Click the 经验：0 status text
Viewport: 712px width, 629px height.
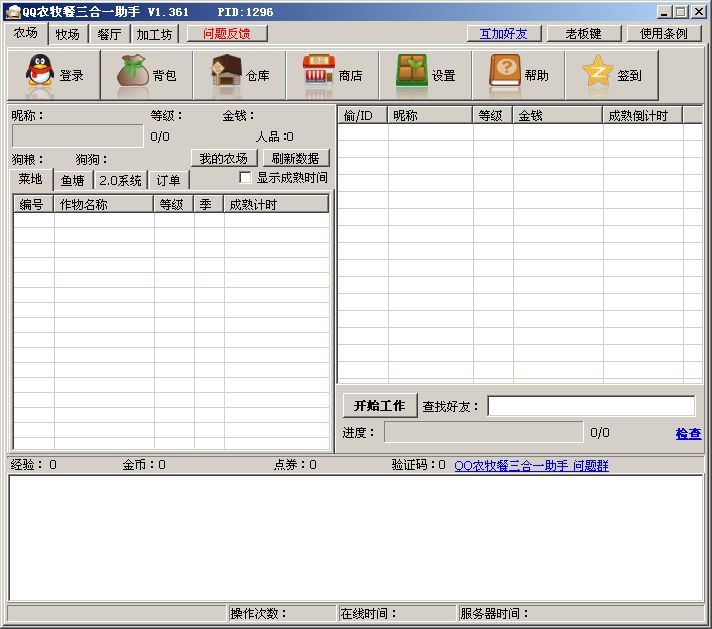(34, 465)
